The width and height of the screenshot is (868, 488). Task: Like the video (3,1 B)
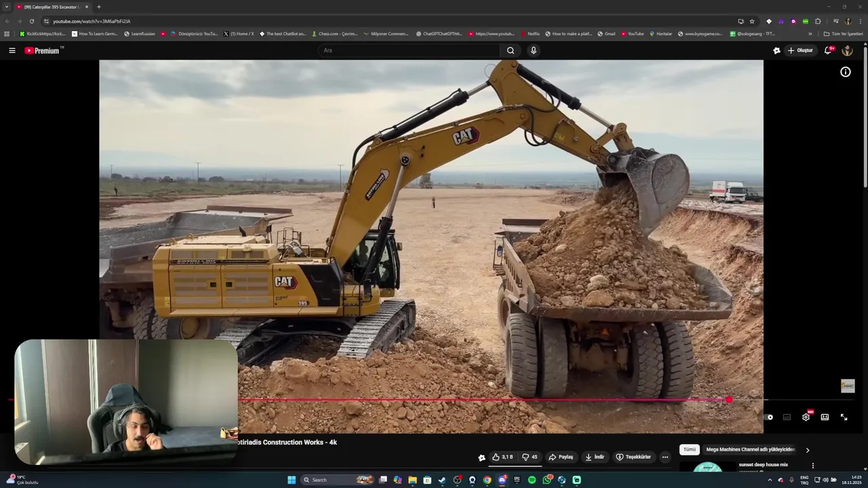coord(502,457)
